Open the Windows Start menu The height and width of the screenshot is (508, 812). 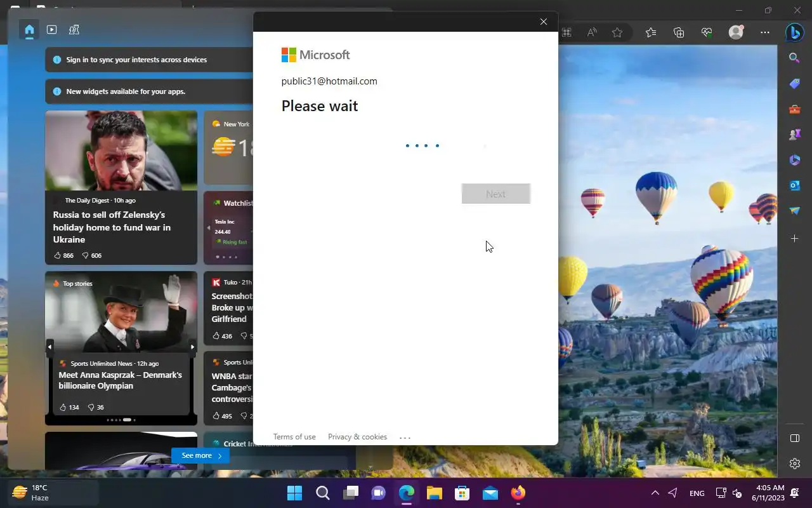click(294, 493)
